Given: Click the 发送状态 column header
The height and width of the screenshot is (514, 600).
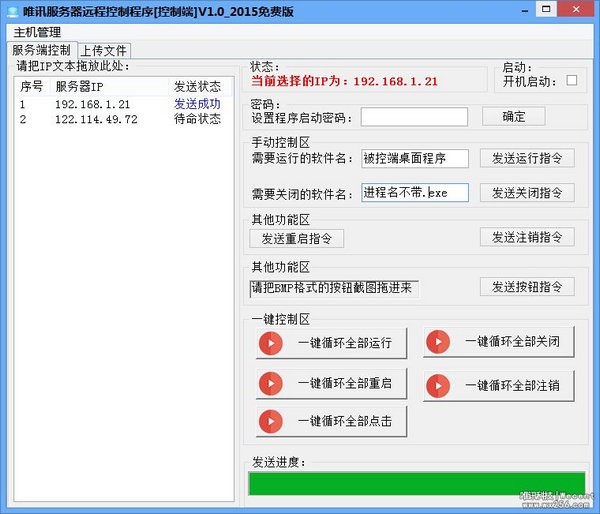Looking at the screenshot, I should [200, 87].
